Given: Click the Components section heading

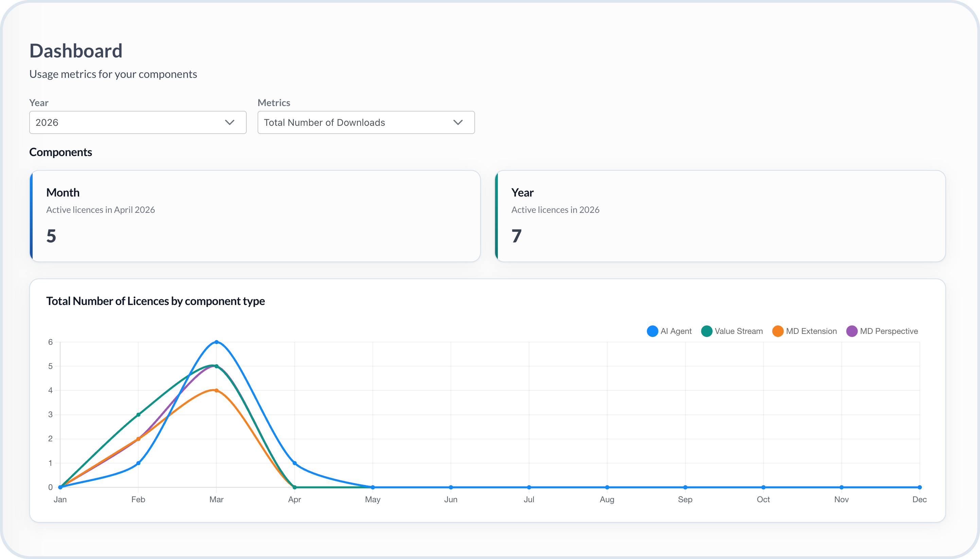Looking at the screenshot, I should (x=60, y=152).
